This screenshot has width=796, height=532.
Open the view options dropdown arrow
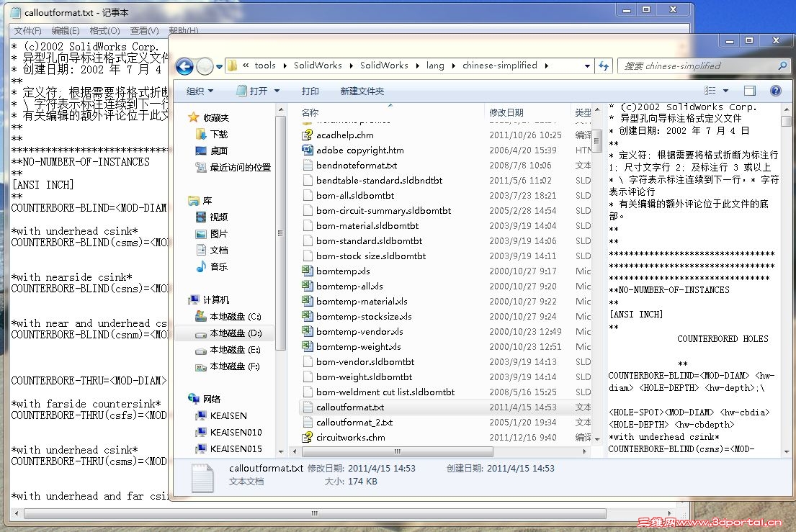pos(725,91)
